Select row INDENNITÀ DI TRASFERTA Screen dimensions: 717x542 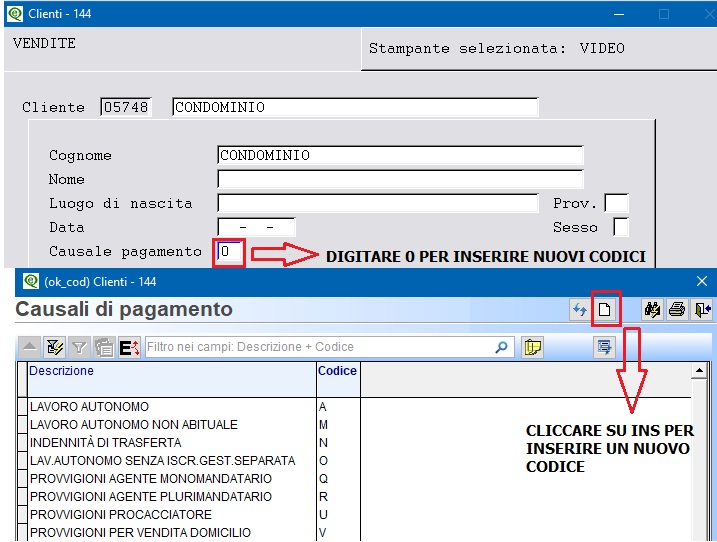pos(172,443)
